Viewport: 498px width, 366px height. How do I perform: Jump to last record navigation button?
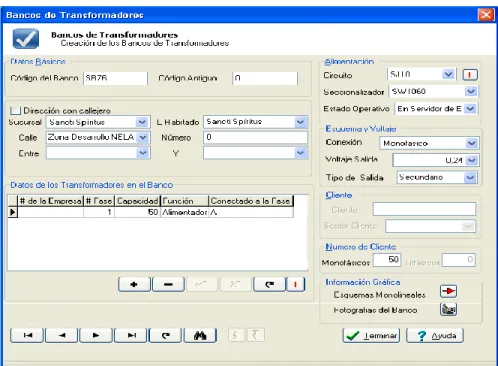tap(131, 335)
